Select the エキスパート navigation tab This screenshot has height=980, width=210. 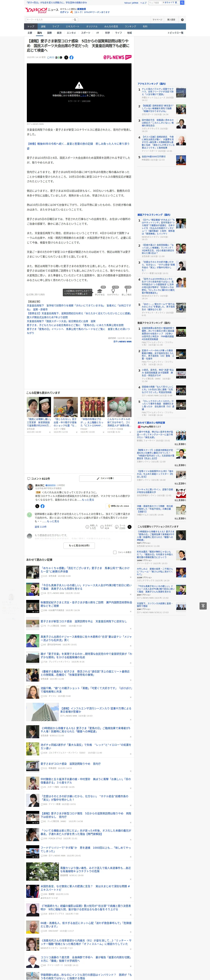coord(72,26)
